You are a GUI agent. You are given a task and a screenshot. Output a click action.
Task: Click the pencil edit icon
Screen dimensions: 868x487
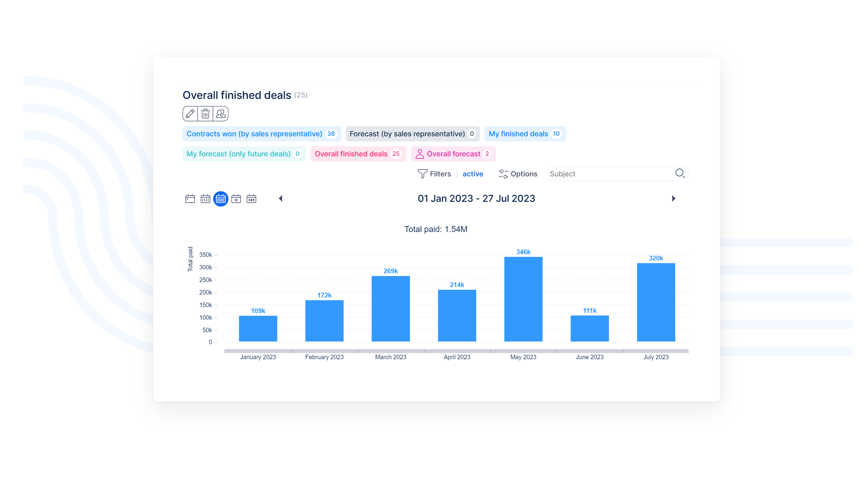pos(190,114)
